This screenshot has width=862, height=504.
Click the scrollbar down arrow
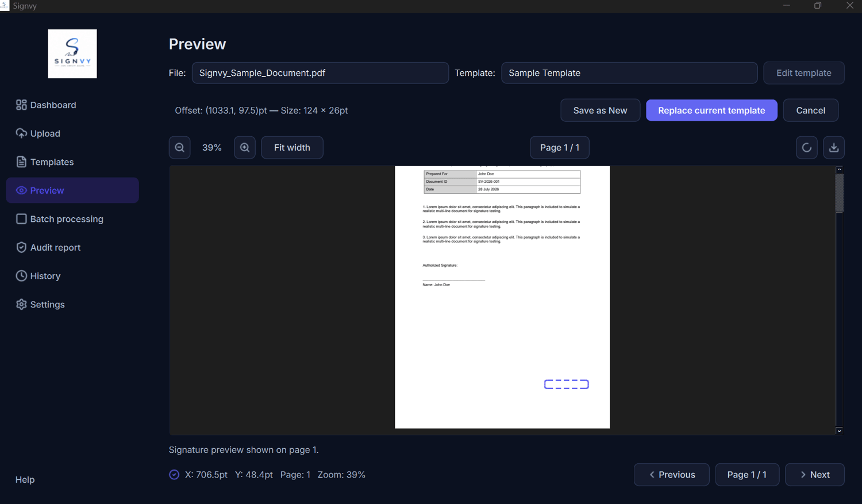pyautogui.click(x=839, y=430)
